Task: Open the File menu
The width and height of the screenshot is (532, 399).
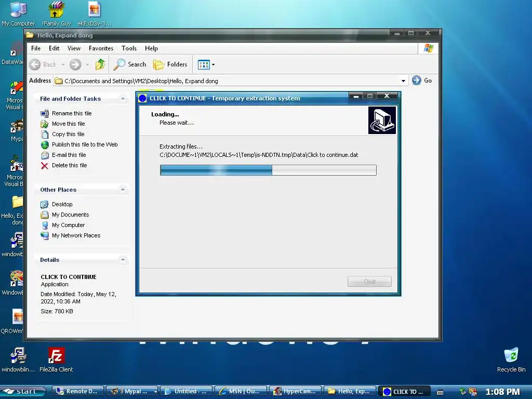Action: click(x=36, y=48)
